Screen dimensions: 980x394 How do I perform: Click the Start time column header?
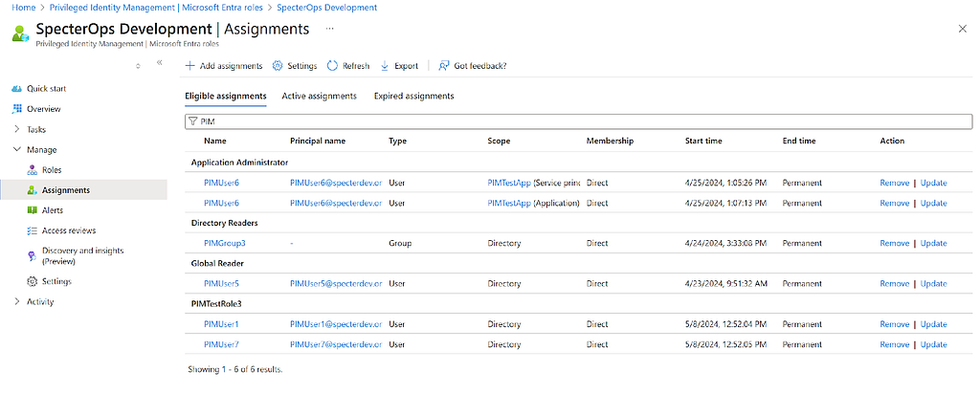703,142
